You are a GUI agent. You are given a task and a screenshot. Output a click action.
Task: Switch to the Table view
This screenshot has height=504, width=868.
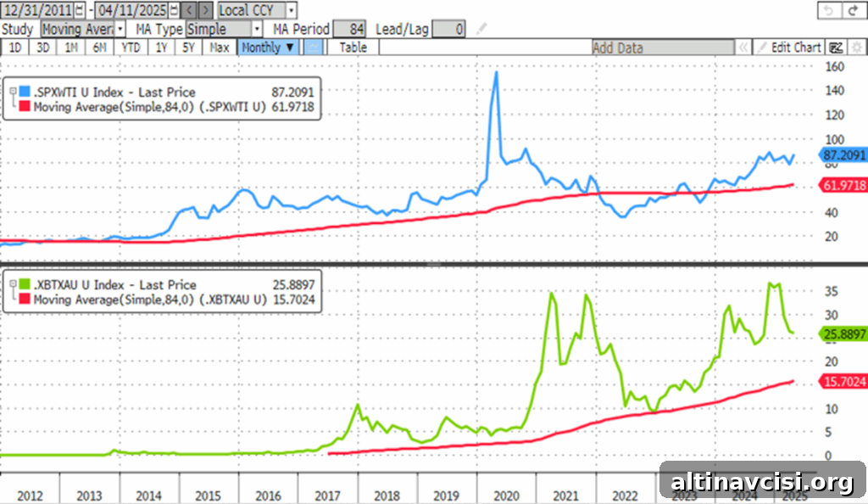pyautogui.click(x=353, y=48)
